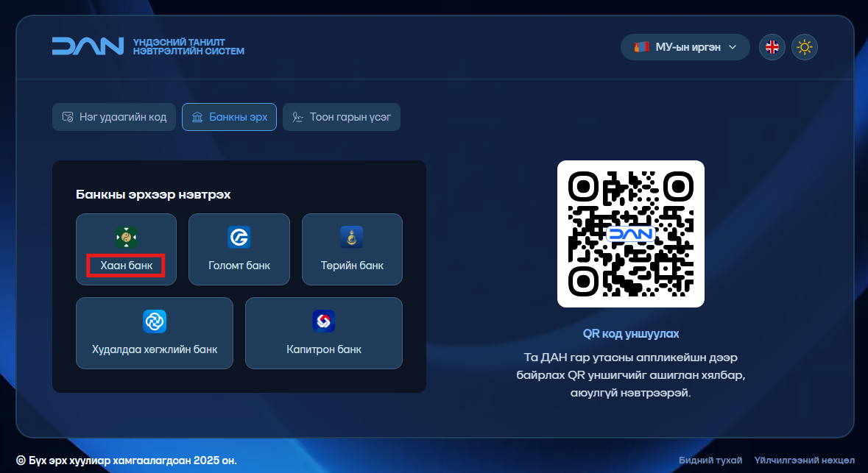Click the Голомт банк logo icon
The height and width of the screenshot is (473, 868).
[239, 238]
